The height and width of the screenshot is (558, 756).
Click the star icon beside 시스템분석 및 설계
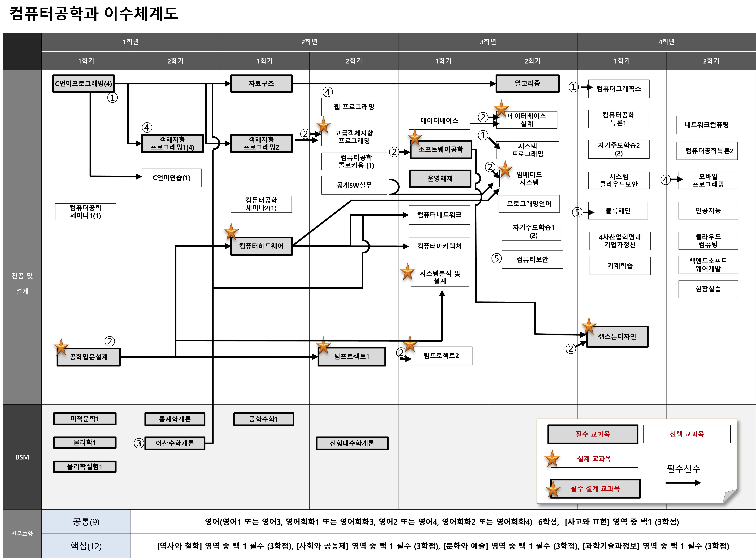pyautogui.click(x=408, y=272)
